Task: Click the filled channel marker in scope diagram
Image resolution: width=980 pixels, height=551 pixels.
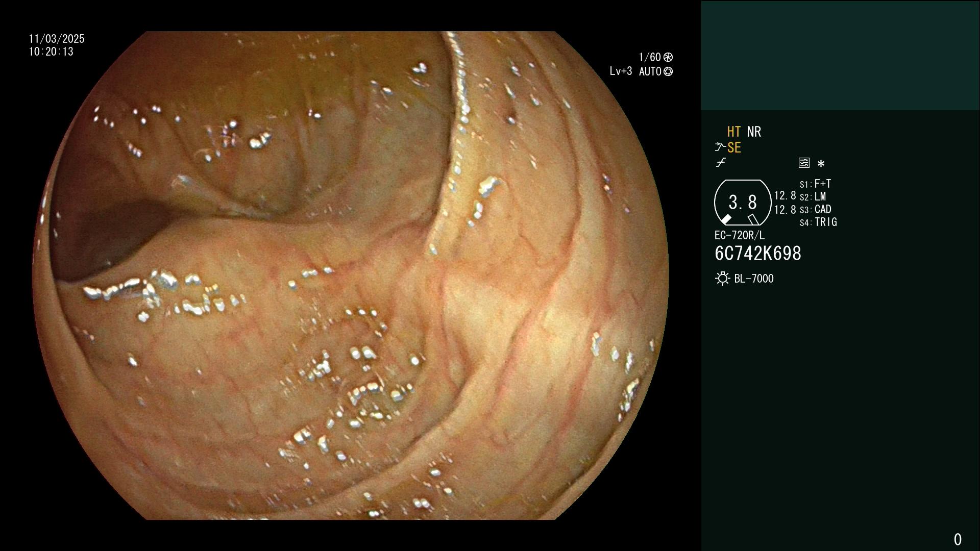Action: [725, 219]
